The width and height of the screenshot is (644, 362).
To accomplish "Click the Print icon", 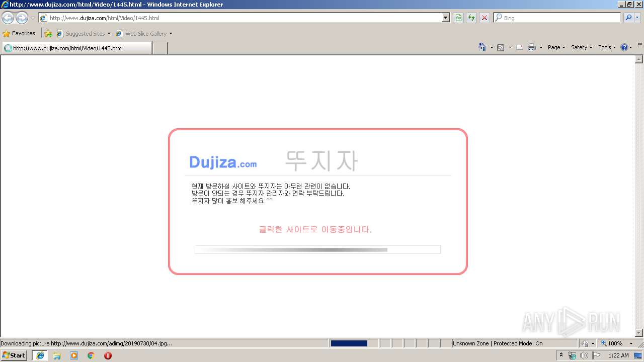I will (x=532, y=47).
